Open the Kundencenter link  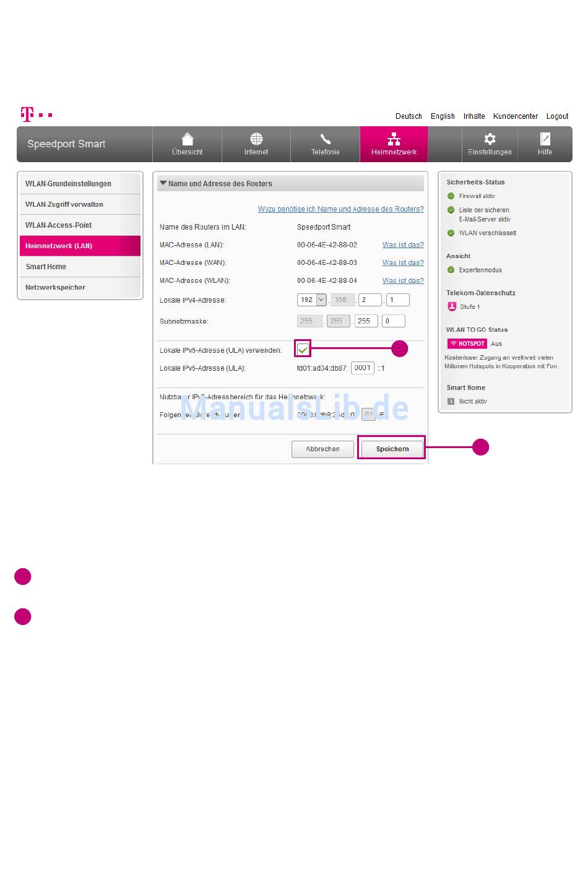pos(516,116)
